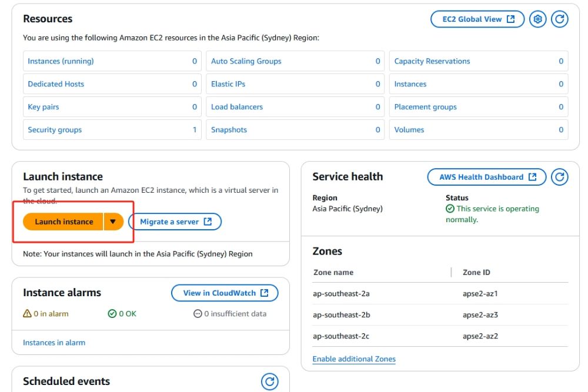Open the Key pairs resource
The height and width of the screenshot is (392, 588).
(x=44, y=107)
